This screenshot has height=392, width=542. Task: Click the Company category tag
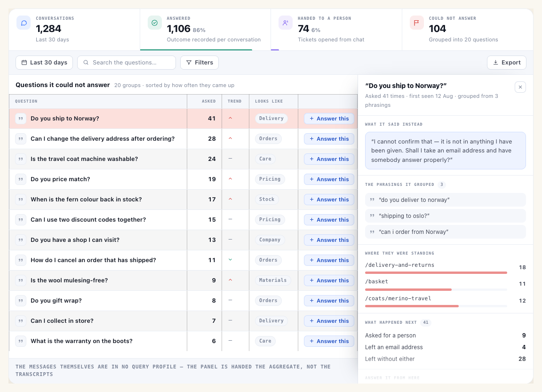270,240
